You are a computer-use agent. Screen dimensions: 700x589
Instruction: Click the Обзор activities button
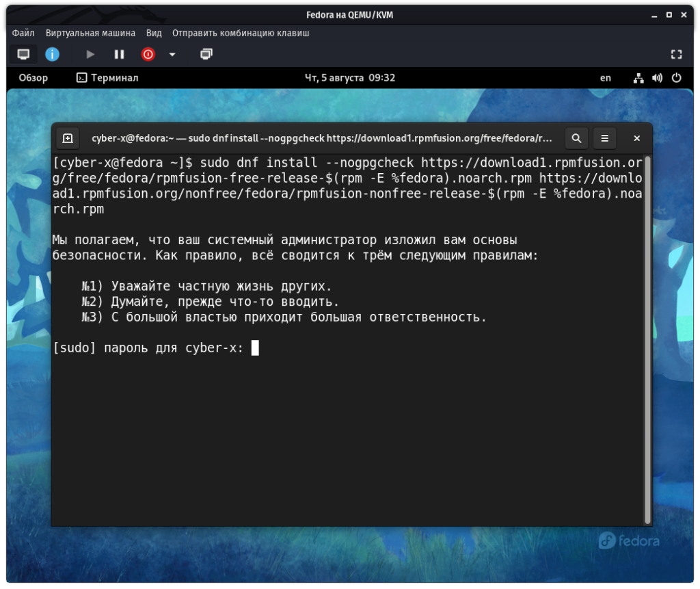(x=33, y=78)
